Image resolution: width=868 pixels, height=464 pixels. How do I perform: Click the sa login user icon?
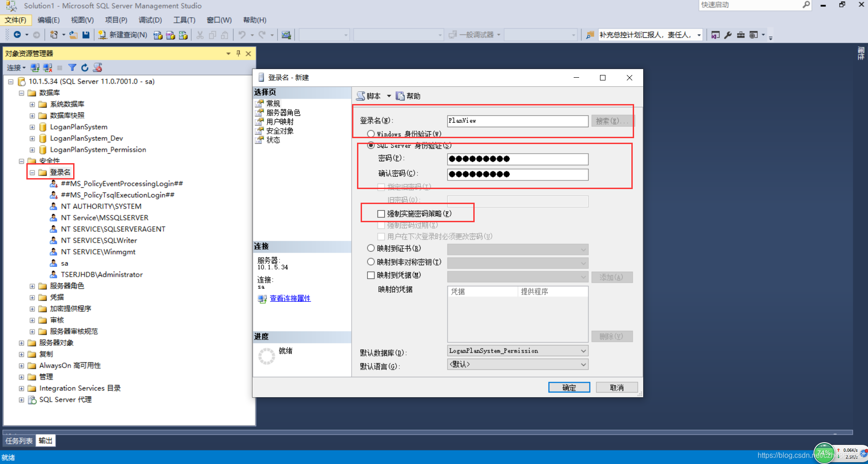pyautogui.click(x=53, y=263)
